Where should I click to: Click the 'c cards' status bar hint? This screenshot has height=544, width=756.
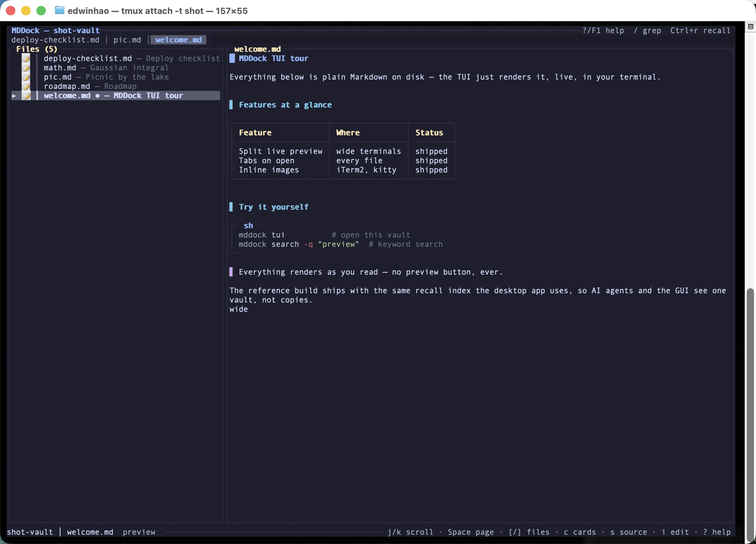(x=580, y=532)
